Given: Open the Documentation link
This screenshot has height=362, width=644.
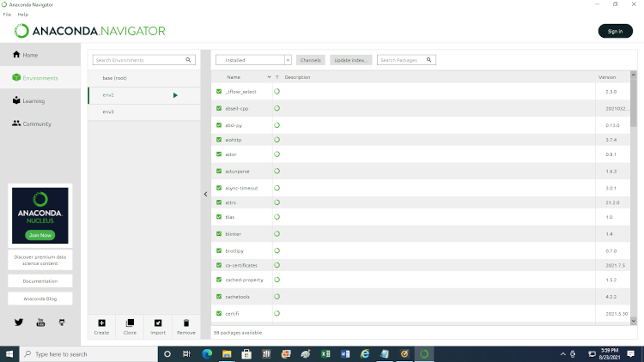Looking at the screenshot, I should pyautogui.click(x=40, y=281).
